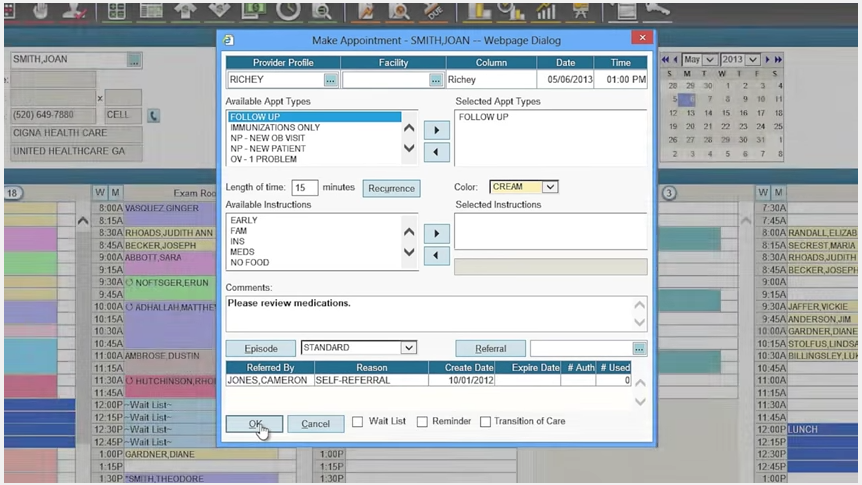Check the Reminder checkbox

point(422,422)
